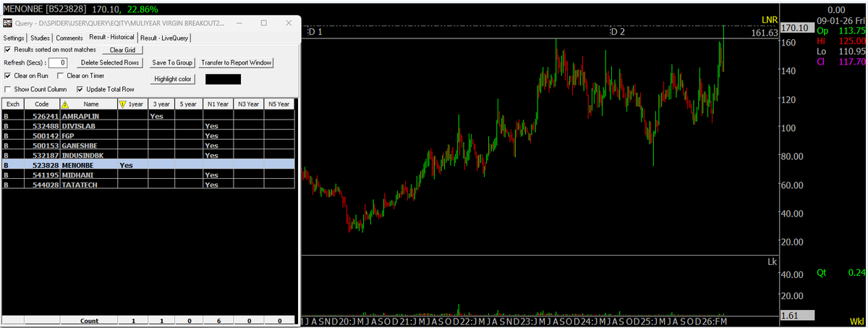Select the Result - Historical tab
The width and height of the screenshot is (868, 328).
[x=111, y=37]
